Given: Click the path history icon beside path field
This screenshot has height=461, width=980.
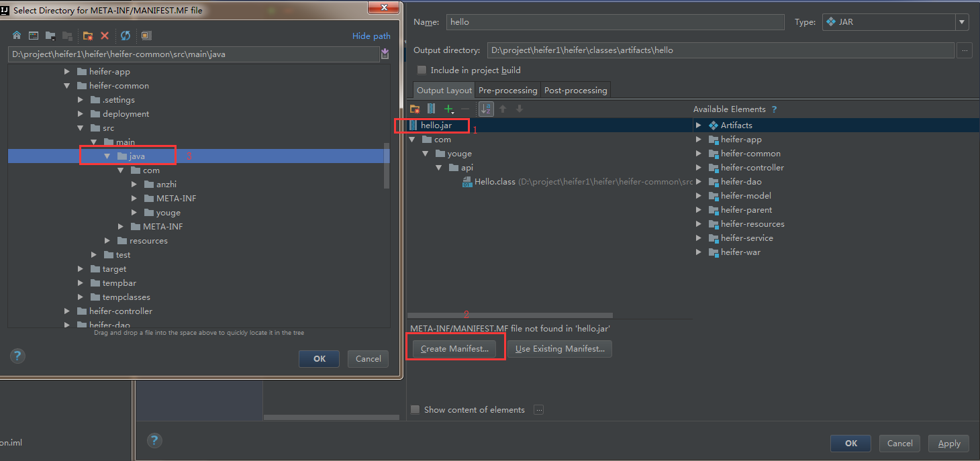Looking at the screenshot, I should click(385, 54).
